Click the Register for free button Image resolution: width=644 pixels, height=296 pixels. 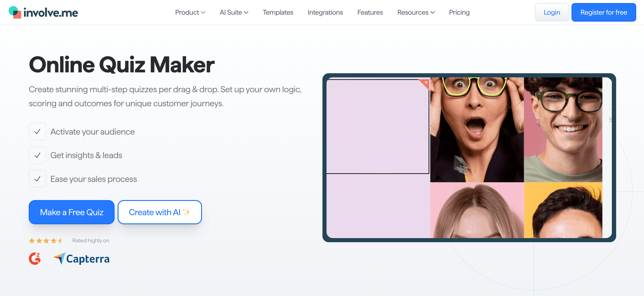click(x=603, y=12)
